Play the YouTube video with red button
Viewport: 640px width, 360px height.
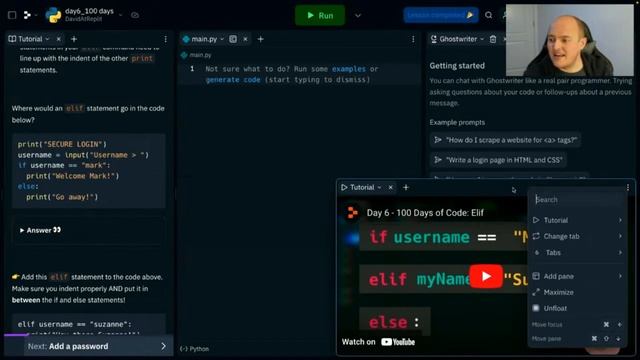486,276
